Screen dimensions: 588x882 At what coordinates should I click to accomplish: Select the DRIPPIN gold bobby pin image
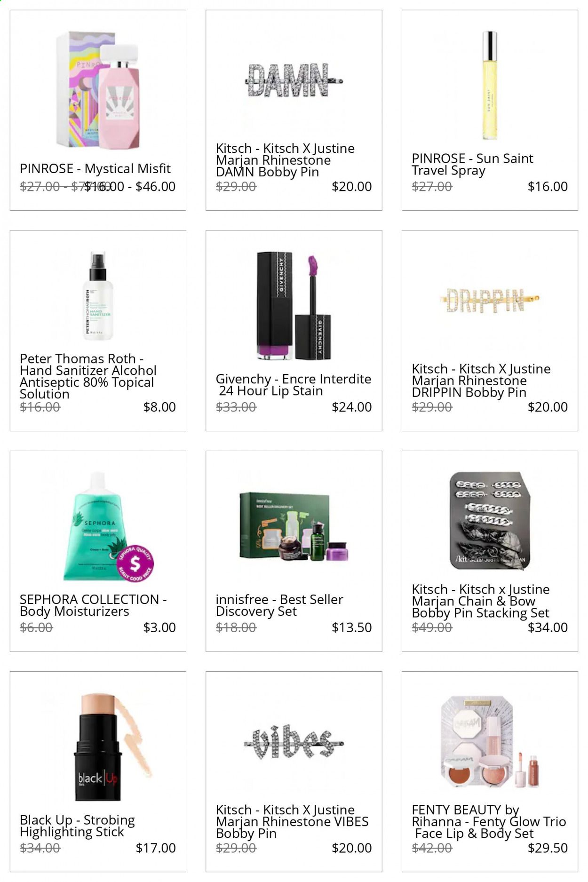490,301
